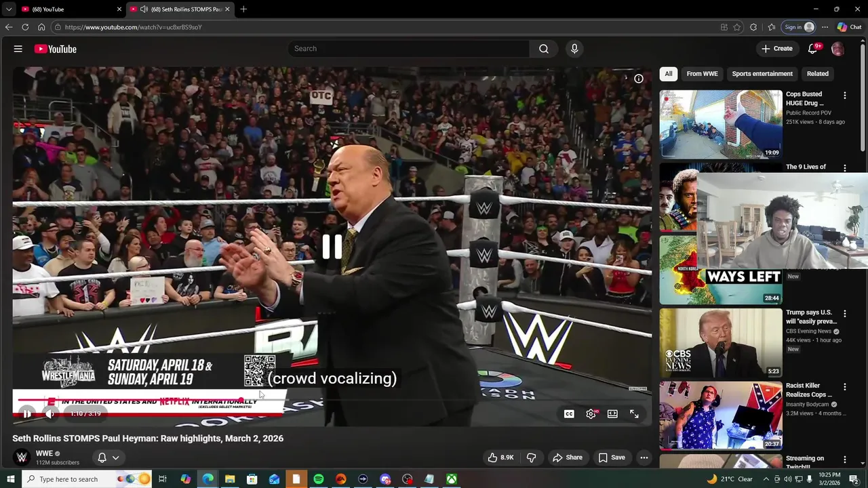
Task: Open the WWE channel avatar
Action: coord(22,457)
